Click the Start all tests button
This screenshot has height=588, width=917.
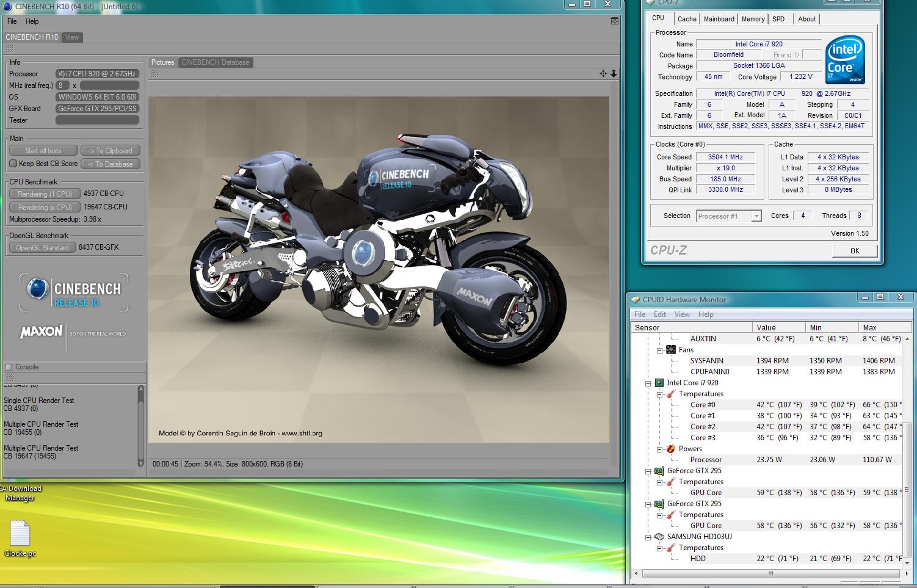[x=43, y=151]
